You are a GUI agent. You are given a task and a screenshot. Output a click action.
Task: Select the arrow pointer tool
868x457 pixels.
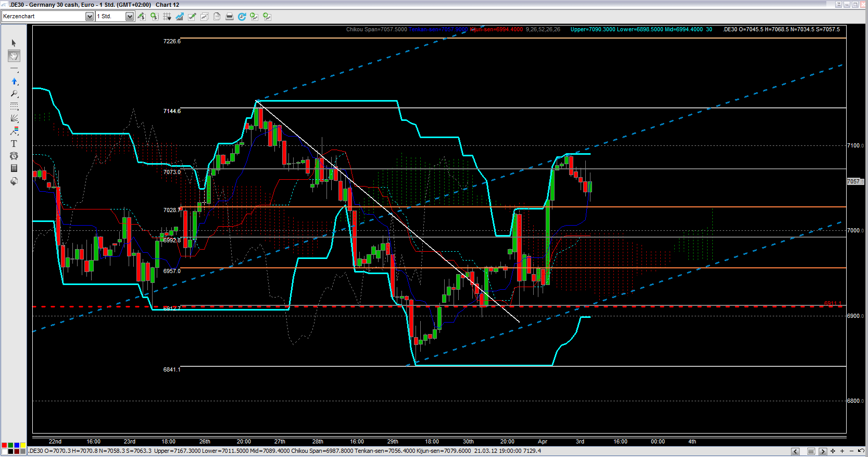pyautogui.click(x=14, y=43)
